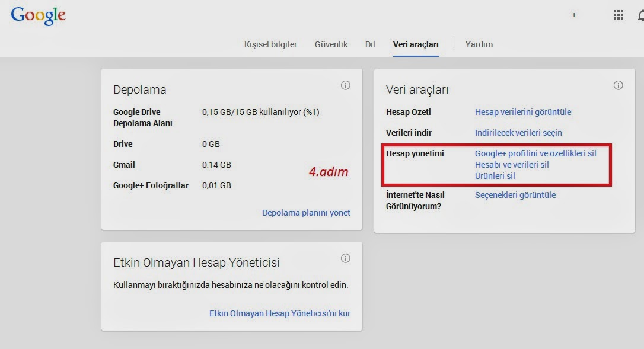
Task: Click the notifications bell icon
Action: tap(640, 15)
